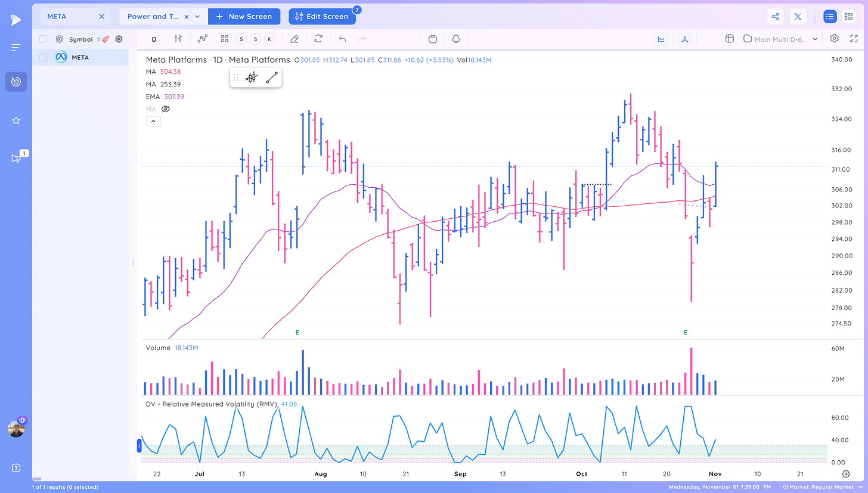Viewport: 868px width, 493px height.
Task: Open the calendar icon in chart toolbar
Action: [x=433, y=39]
